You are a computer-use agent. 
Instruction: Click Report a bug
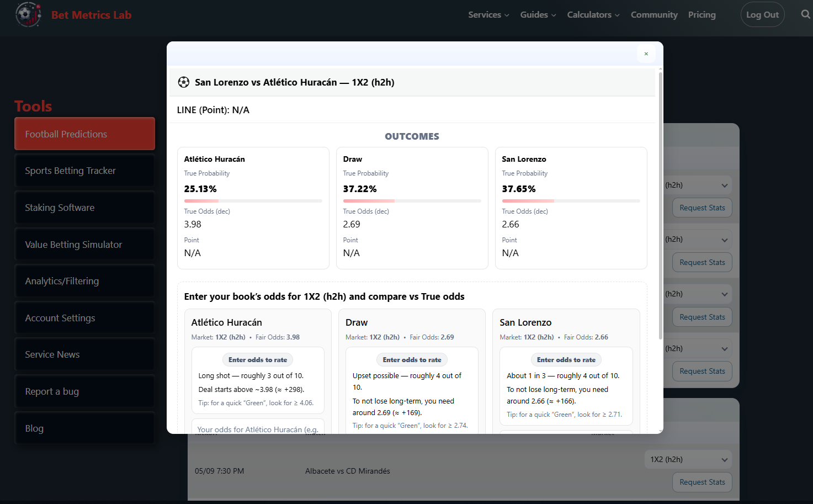point(84,391)
